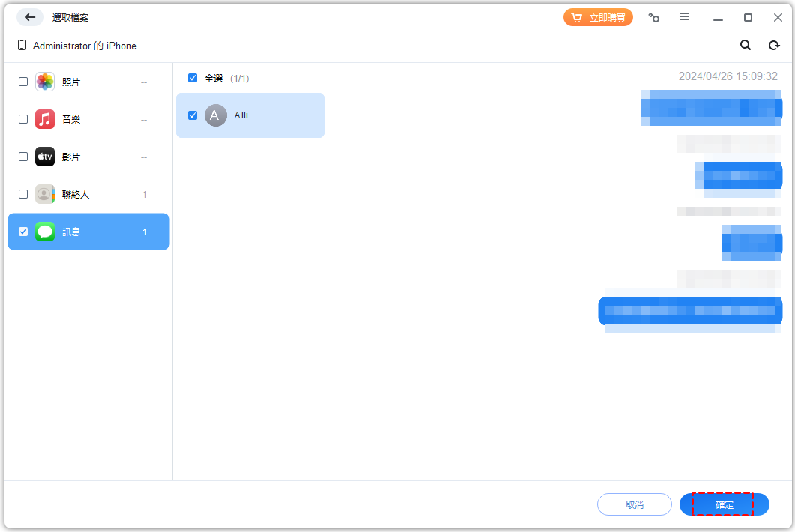Uncheck the 全選 checkbox
The image size is (795, 532).
193,78
